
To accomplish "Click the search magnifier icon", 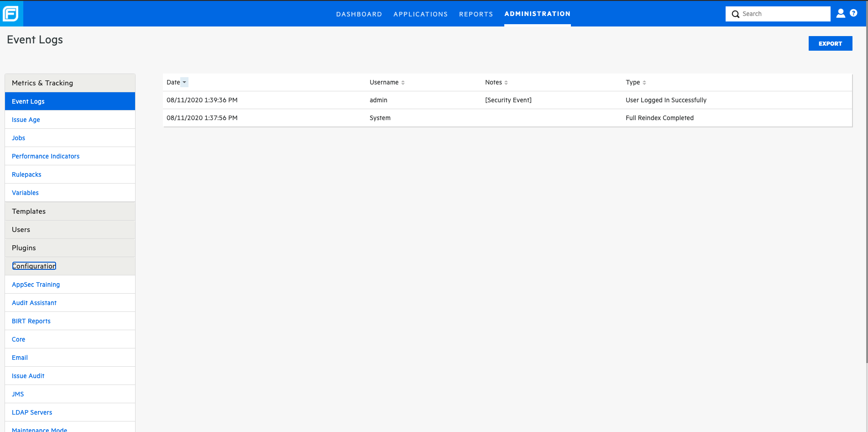I will coord(735,14).
